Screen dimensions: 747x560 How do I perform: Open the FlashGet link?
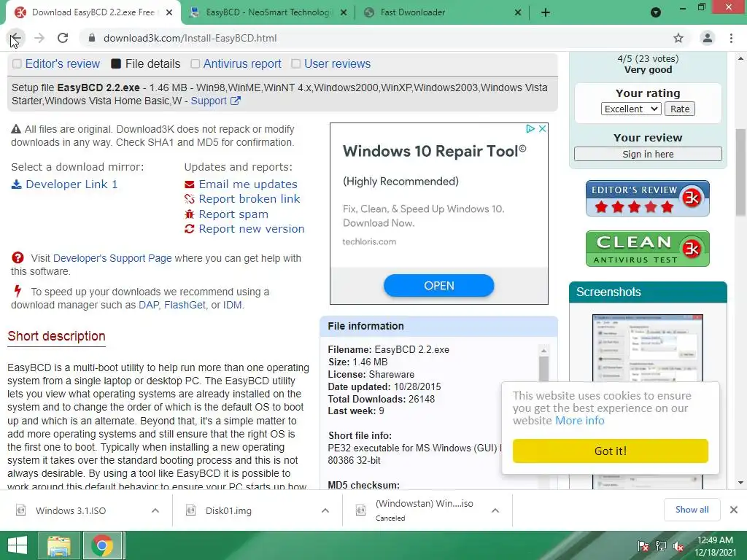point(185,305)
